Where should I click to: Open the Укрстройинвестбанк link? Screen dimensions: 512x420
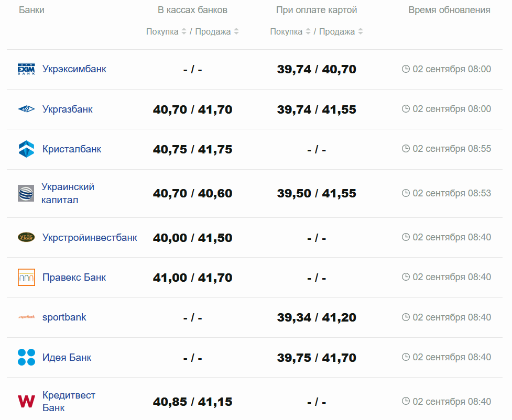pyautogui.click(x=90, y=237)
